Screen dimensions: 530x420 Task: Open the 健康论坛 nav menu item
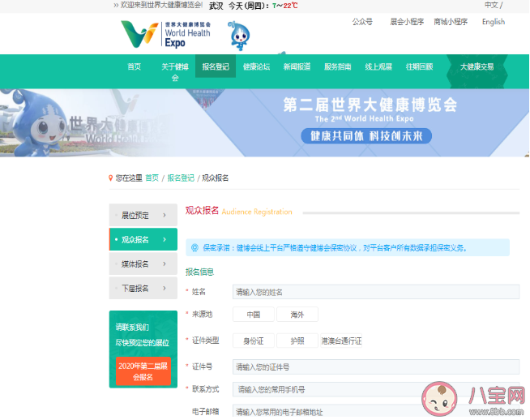coord(256,66)
